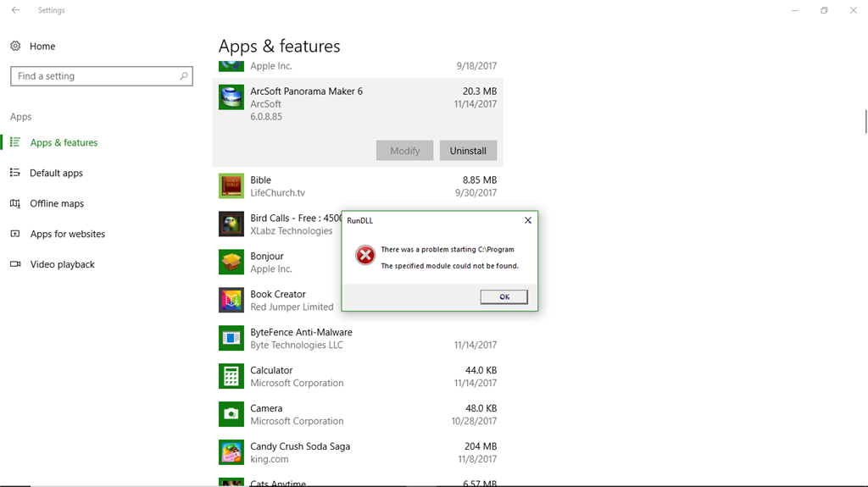Click the LifeChurch.tv publisher text
The height and width of the screenshot is (487, 868).
click(x=277, y=192)
